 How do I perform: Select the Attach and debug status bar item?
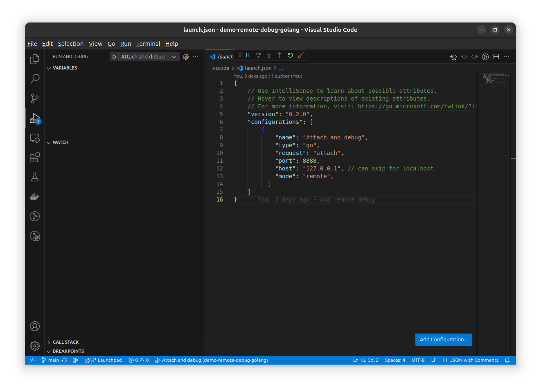click(212, 360)
